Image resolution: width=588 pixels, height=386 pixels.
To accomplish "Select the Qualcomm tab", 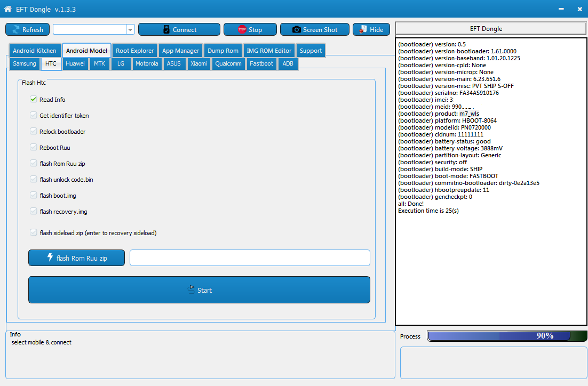I will (x=228, y=63).
